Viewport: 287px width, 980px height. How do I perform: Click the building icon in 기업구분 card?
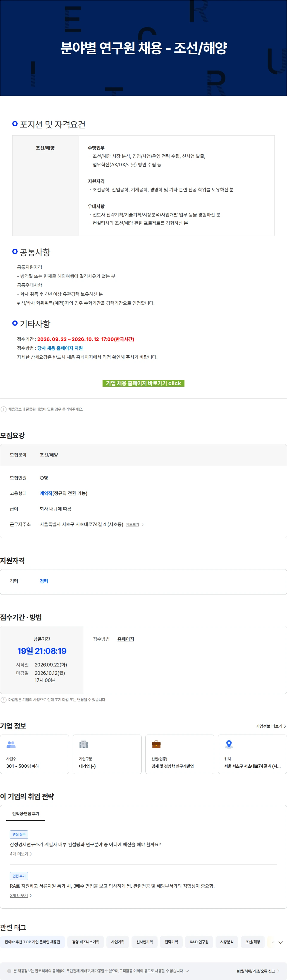click(x=83, y=744)
